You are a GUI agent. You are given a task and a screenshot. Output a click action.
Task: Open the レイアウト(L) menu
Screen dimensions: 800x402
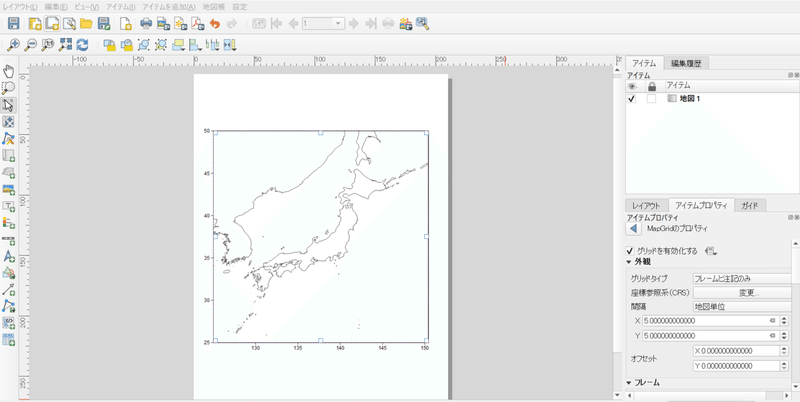pos(20,7)
